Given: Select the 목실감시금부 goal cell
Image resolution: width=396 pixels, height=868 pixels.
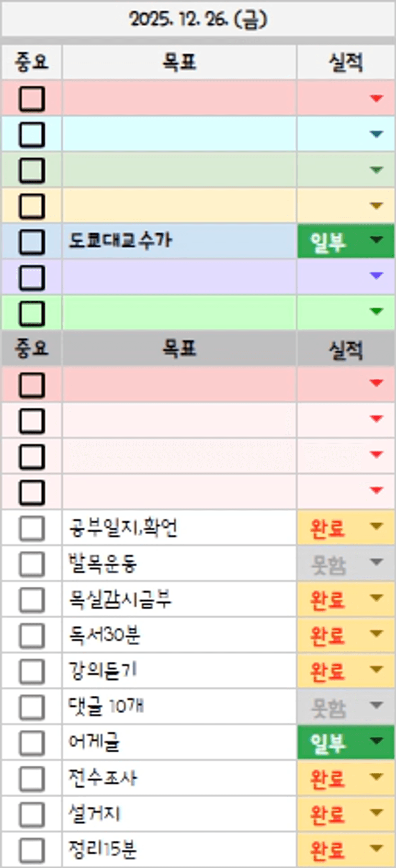Looking at the screenshot, I should pyautogui.click(x=179, y=600).
